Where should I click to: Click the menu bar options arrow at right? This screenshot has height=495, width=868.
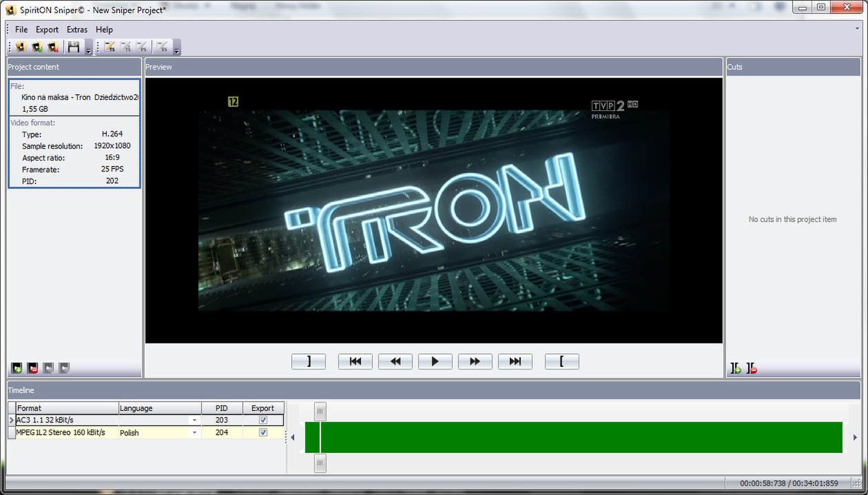858,29
